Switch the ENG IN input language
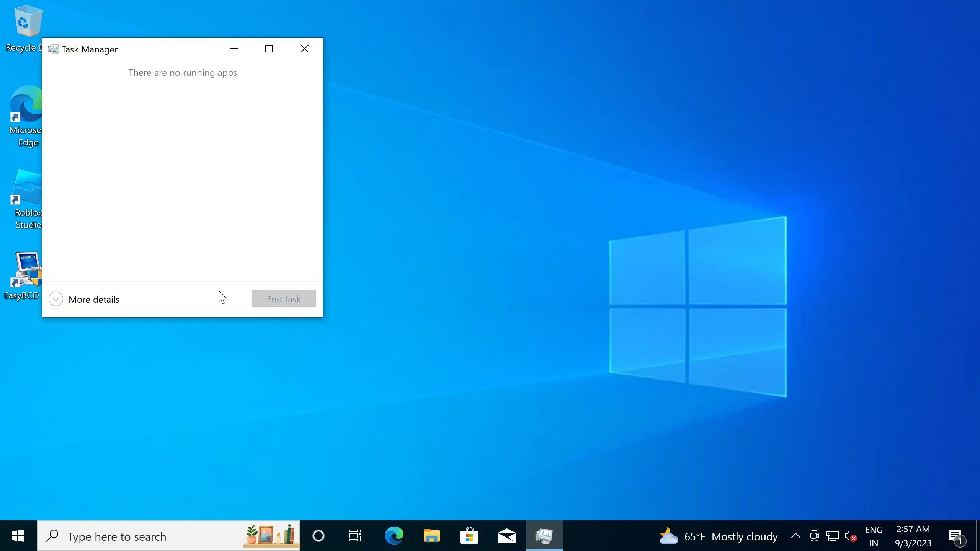 tap(874, 536)
